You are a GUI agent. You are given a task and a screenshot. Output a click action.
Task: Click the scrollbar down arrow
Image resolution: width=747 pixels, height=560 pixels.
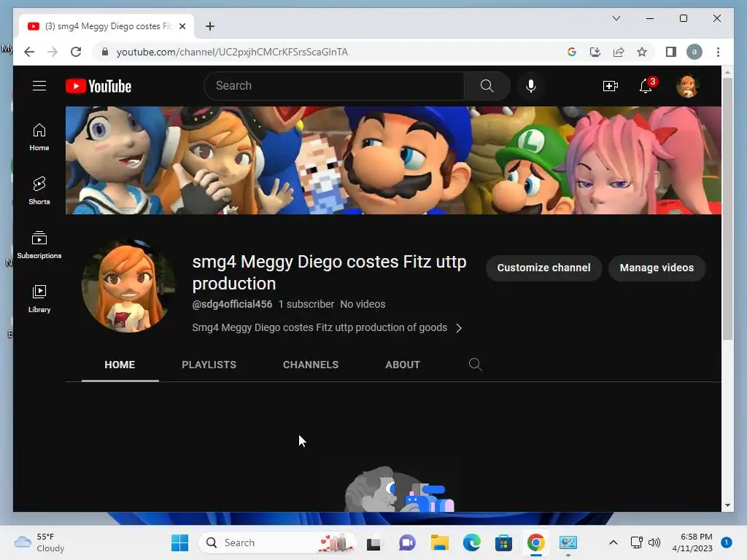727,505
